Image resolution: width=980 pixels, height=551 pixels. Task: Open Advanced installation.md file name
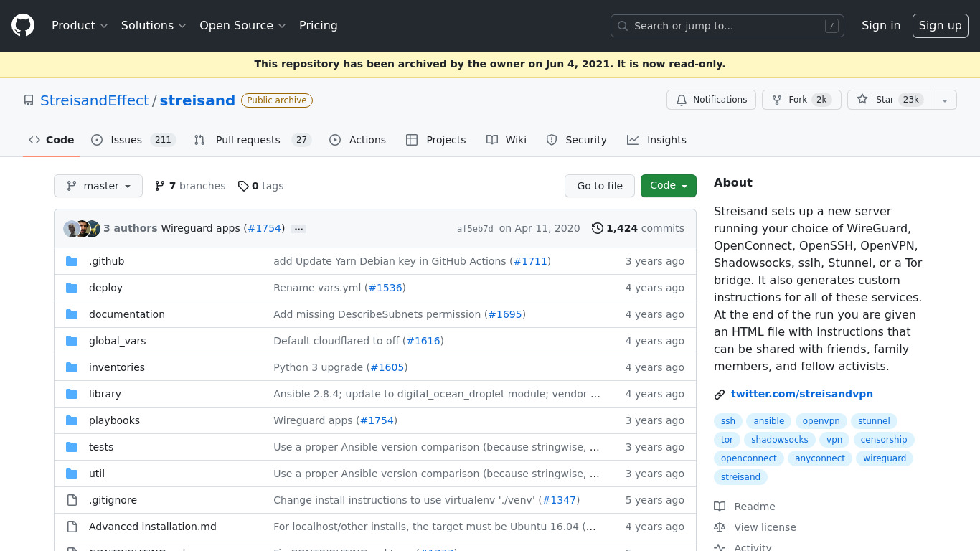tap(153, 527)
